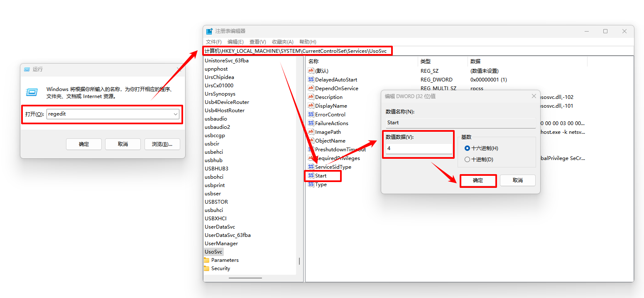Click the Type DWORD value icon
The height and width of the screenshot is (298, 644).
pos(311,185)
